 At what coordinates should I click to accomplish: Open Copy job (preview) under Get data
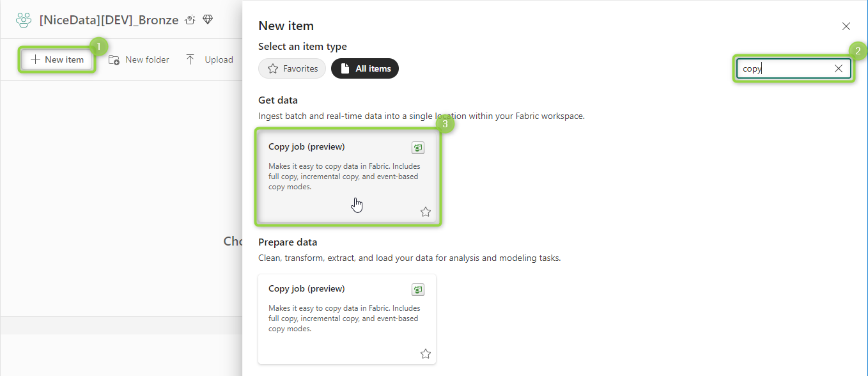(347, 177)
